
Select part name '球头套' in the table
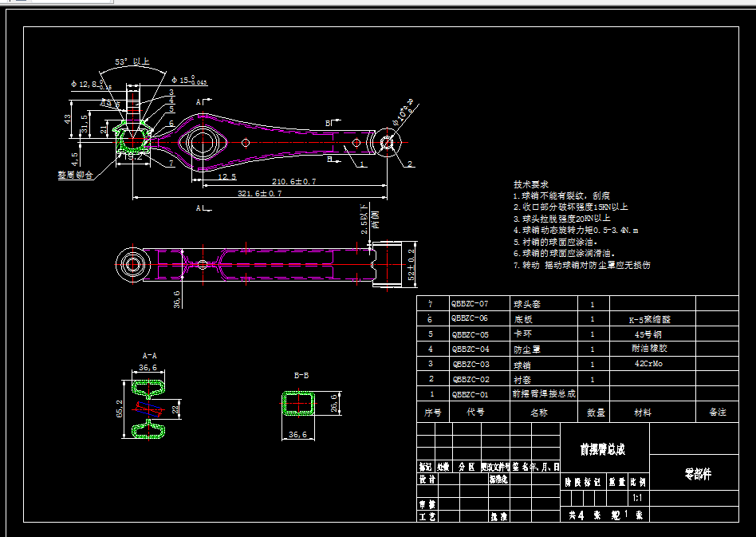tap(527, 305)
